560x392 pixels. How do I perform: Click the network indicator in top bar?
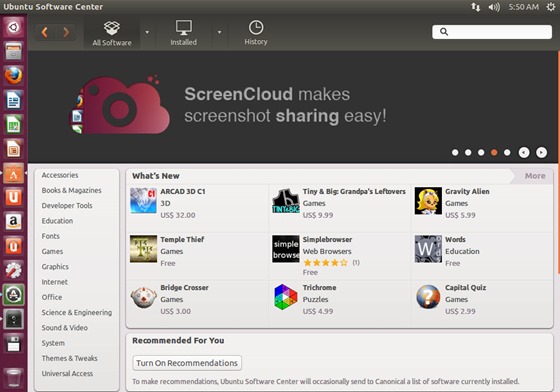(x=476, y=7)
